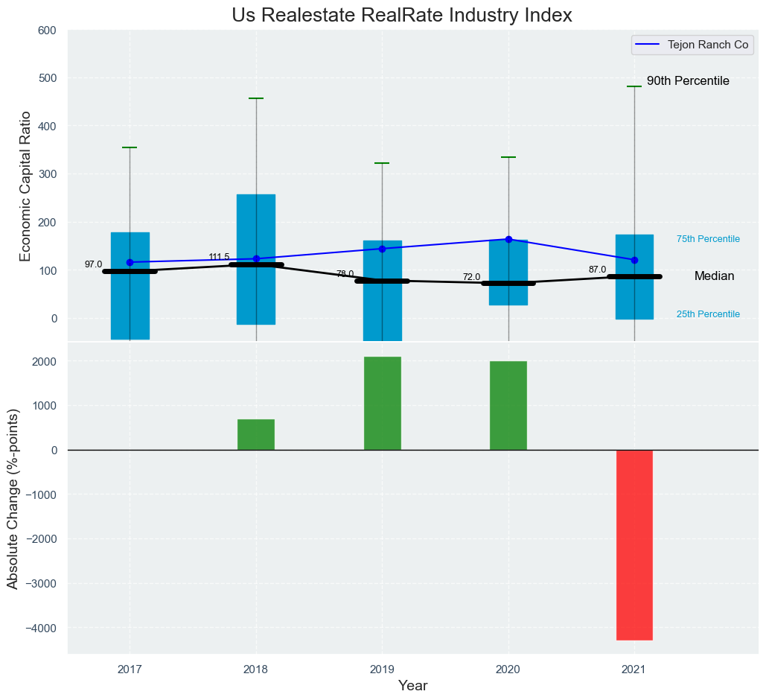Viewport: 766px width, 700px height.
Task: Select the 2019 Tejon Ranch data point
Action: pos(382,249)
